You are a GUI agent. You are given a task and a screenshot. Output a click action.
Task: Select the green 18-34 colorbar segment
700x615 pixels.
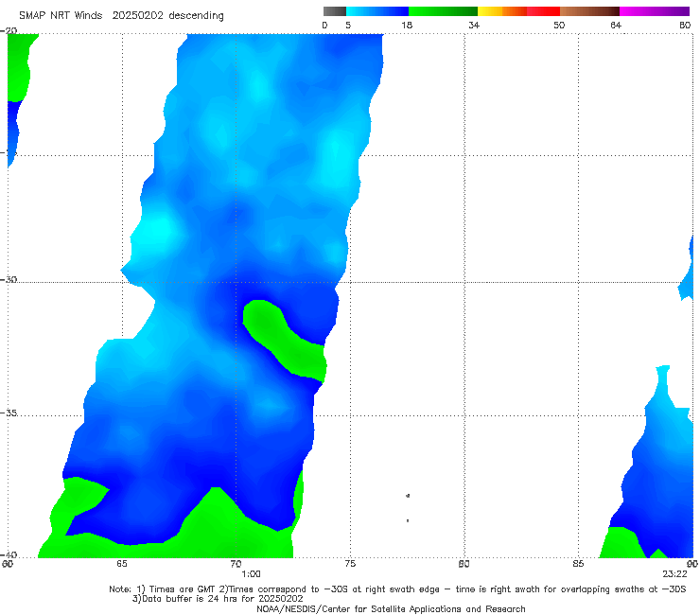(x=443, y=11)
